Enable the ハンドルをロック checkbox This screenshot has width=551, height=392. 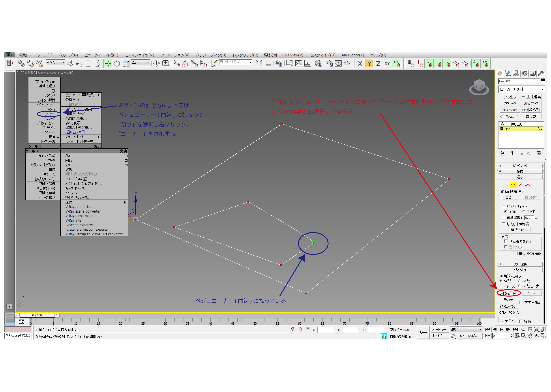[503, 207]
